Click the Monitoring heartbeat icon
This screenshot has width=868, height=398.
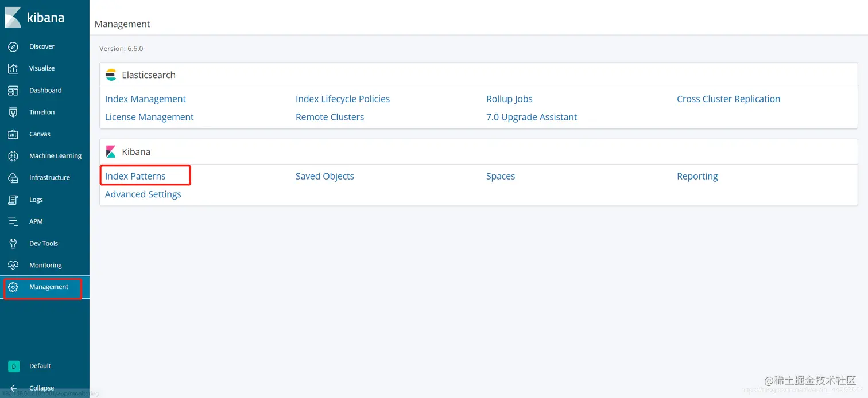coord(13,266)
